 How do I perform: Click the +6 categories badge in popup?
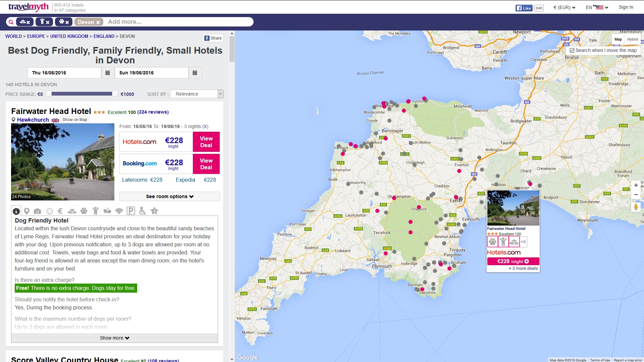coord(523,242)
